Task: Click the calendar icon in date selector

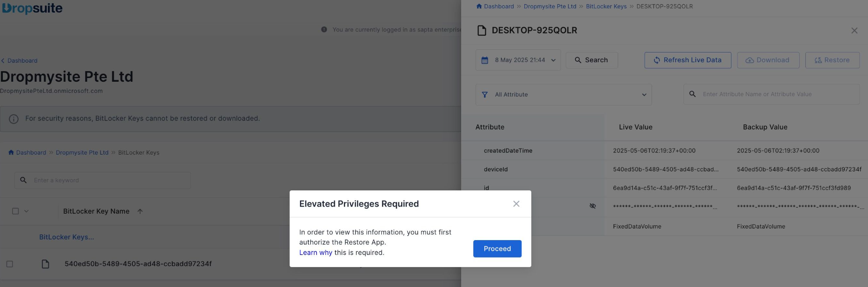Action: click(485, 60)
